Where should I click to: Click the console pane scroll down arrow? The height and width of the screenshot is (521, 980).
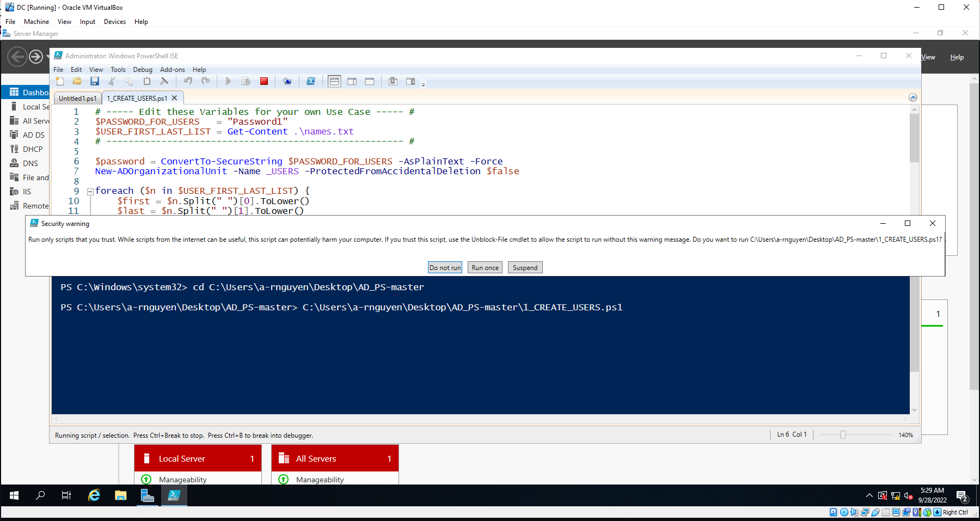(x=914, y=410)
